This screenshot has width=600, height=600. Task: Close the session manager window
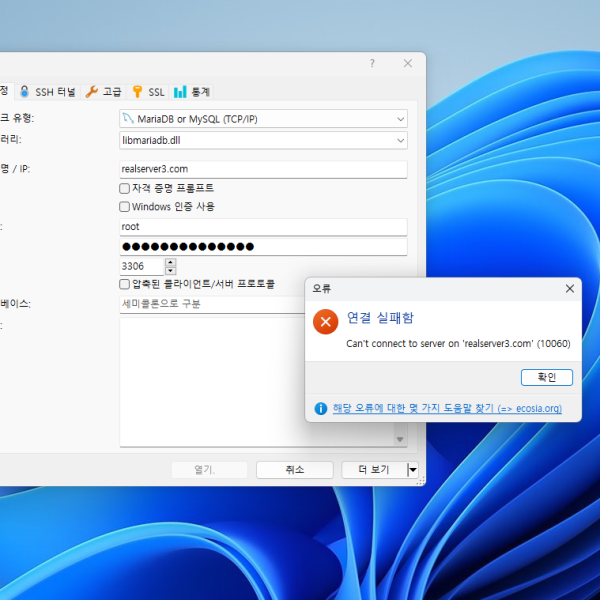(x=408, y=63)
